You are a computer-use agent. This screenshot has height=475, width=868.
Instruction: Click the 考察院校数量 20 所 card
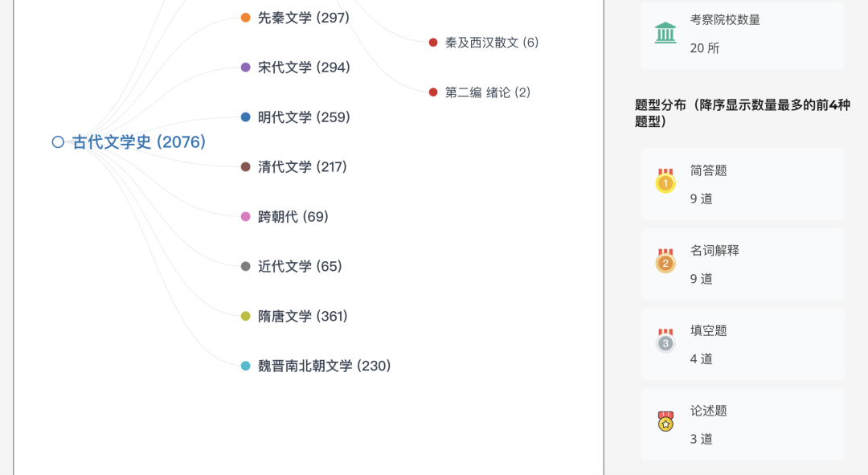click(743, 35)
